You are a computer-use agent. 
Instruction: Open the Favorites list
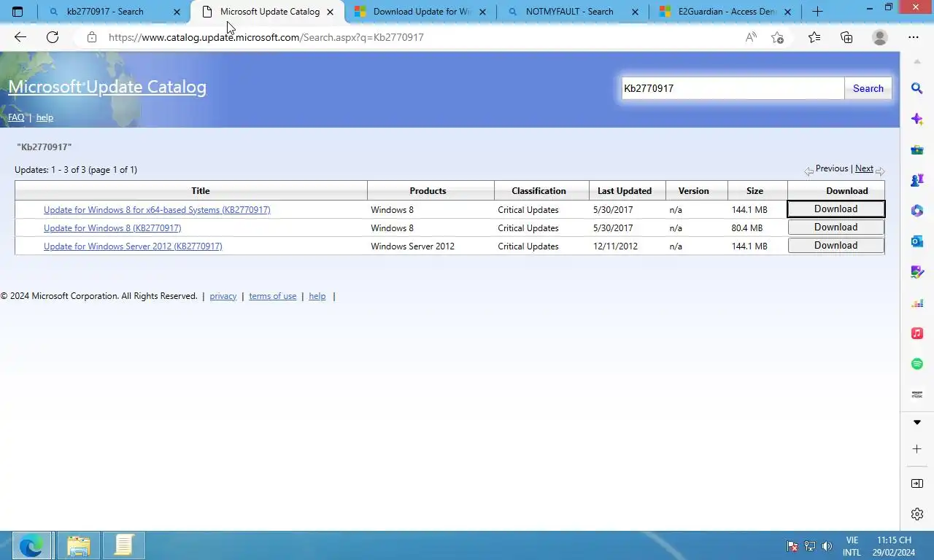coord(814,37)
